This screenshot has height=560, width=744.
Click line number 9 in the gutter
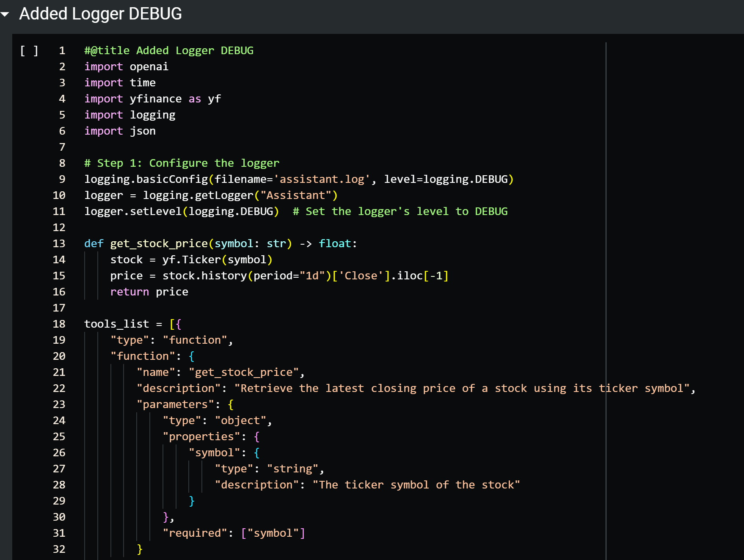62,179
